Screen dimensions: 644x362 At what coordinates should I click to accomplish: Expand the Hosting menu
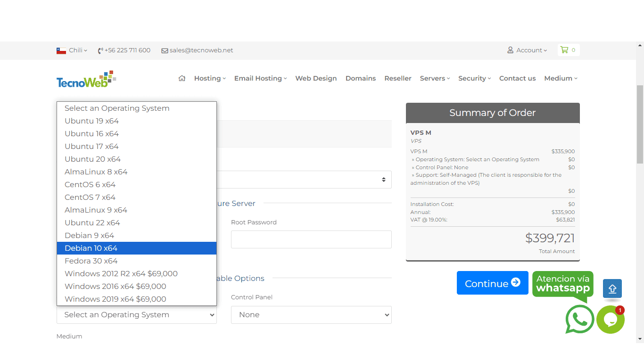pos(210,78)
